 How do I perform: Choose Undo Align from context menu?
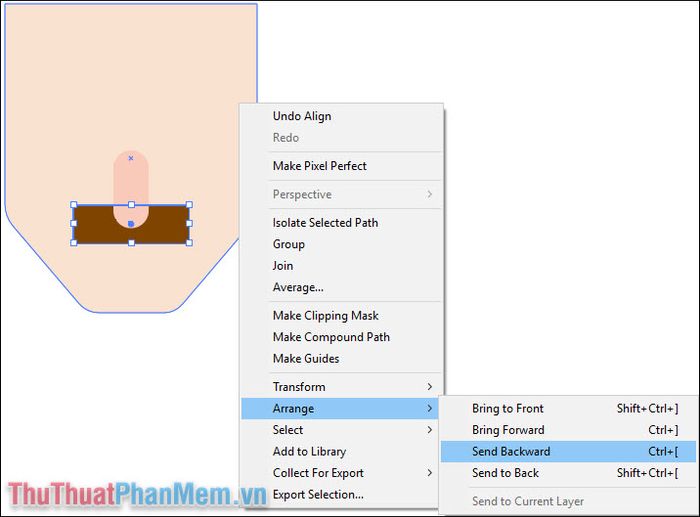(x=342, y=116)
